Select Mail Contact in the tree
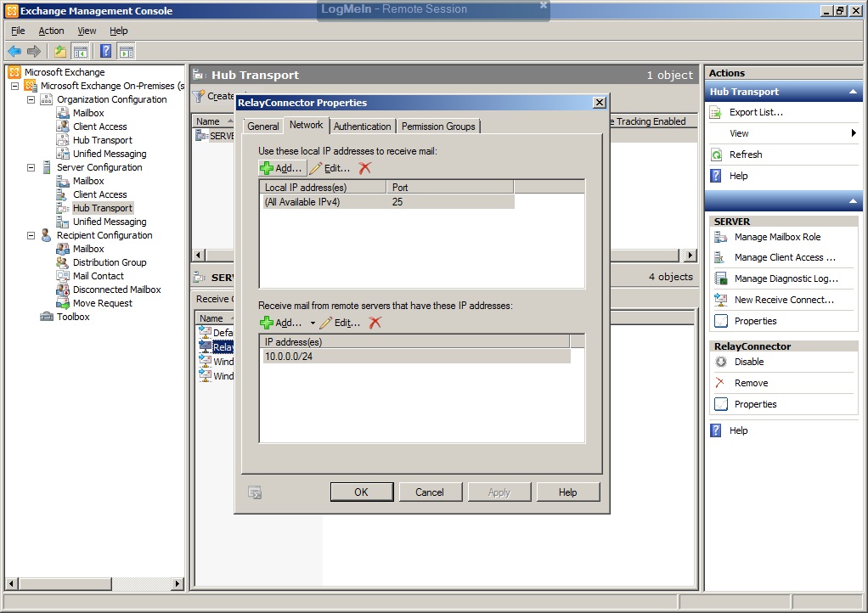 click(x=98, y=276)
